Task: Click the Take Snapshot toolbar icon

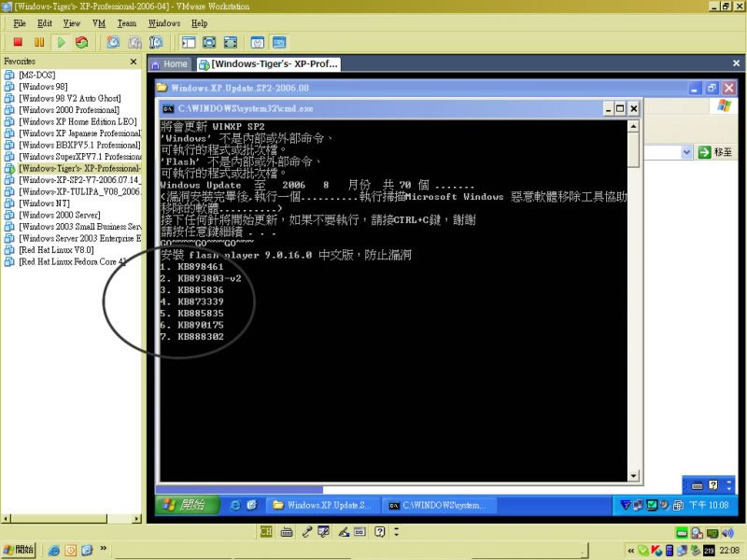Action: [113, 42]
